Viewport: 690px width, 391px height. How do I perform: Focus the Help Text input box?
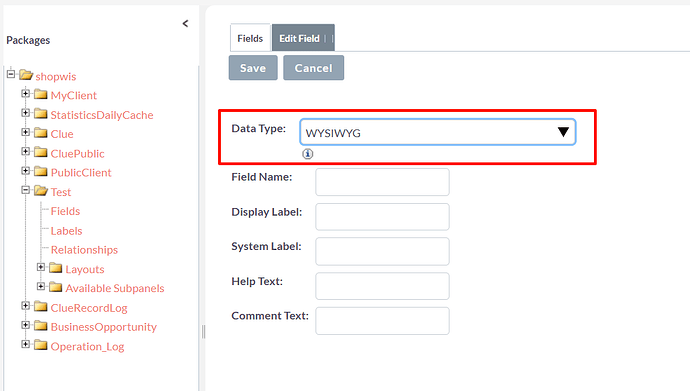[382, 286]
